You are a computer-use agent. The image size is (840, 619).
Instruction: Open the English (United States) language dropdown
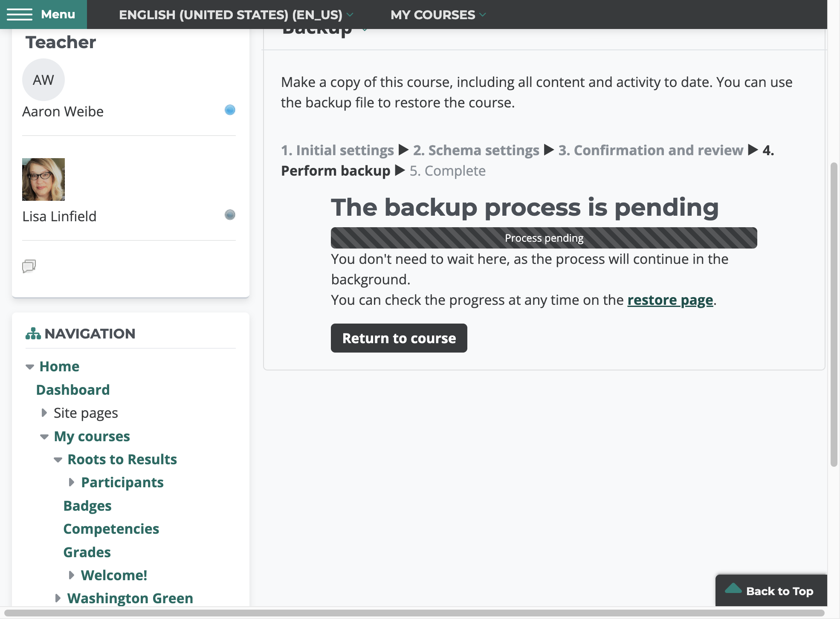click(x=236, y=14)
